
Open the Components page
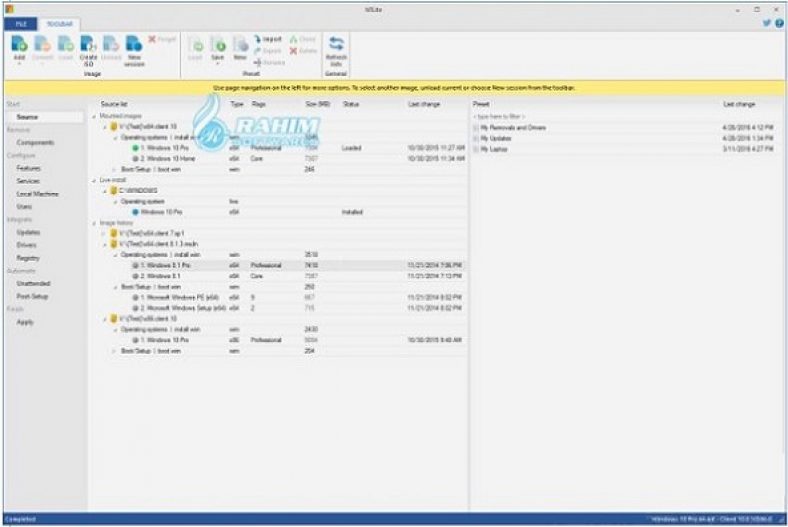(35, 143)
